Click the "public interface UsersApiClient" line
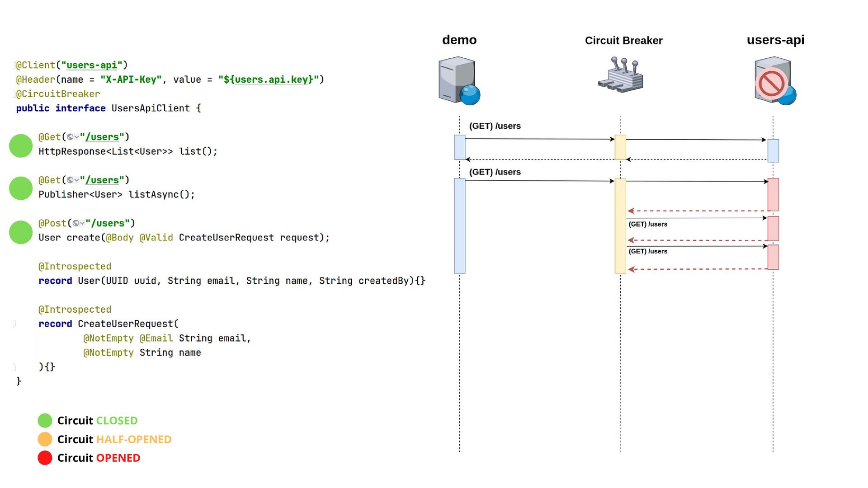The height and width of the screenshot is (488, 868). point(108,108)
